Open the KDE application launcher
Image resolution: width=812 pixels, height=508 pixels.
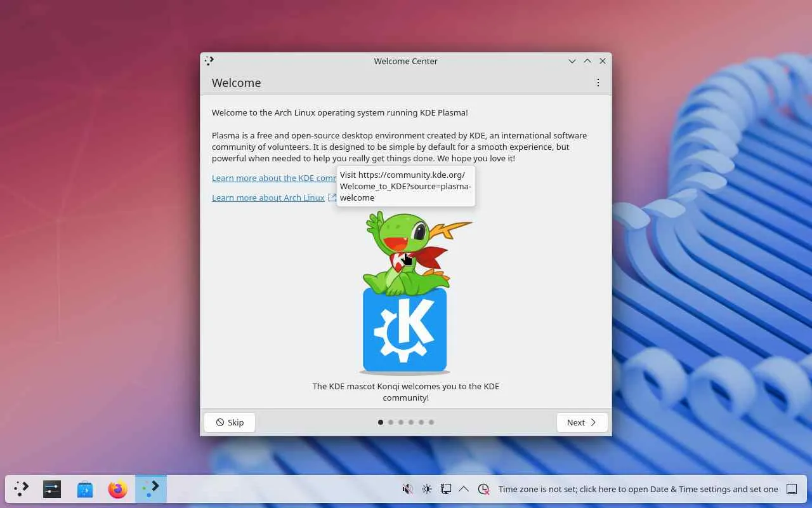pos(21,489)
